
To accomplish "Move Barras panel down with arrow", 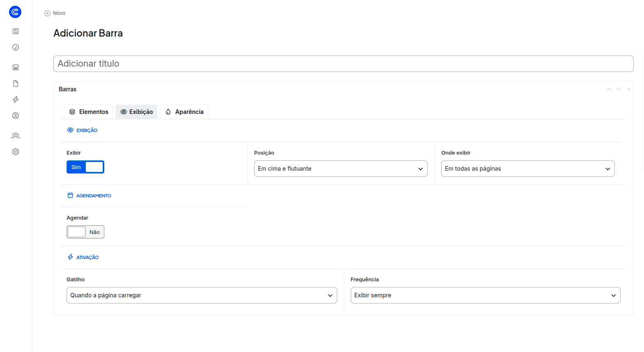I will pyautogui.click(x=619, y=89).
